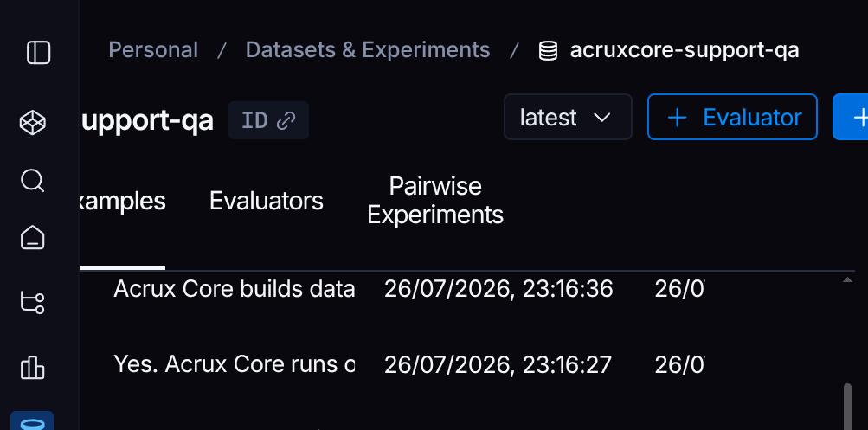Select row 'Acrux Core builds data'
This screenshot has width=868, height=430.
point(235,289)
